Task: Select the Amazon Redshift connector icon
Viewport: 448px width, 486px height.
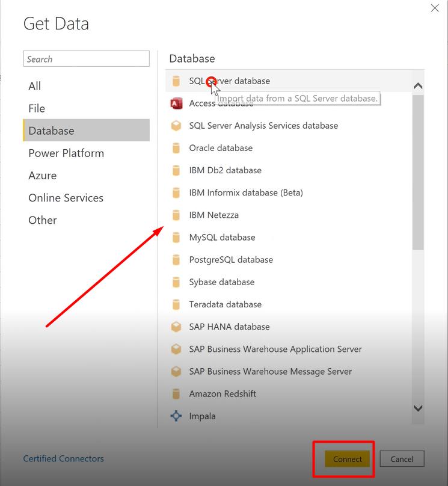Action: pyautogui.click(x=177, y=393)
